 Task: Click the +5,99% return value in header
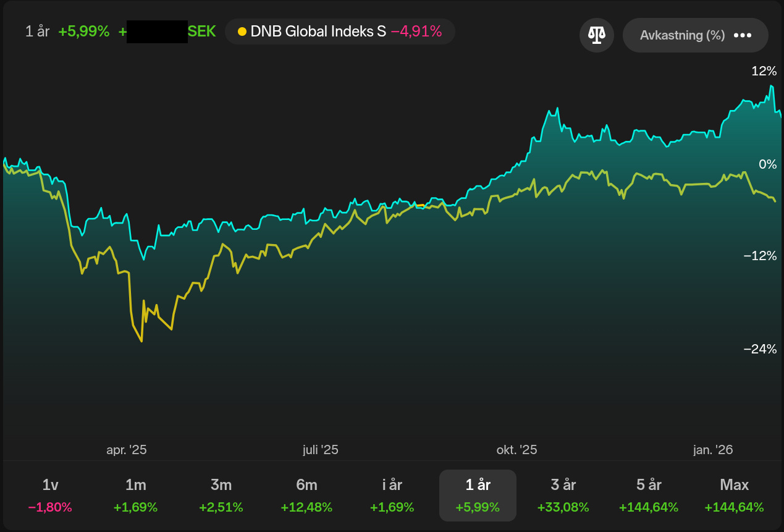tap(83, 32)
